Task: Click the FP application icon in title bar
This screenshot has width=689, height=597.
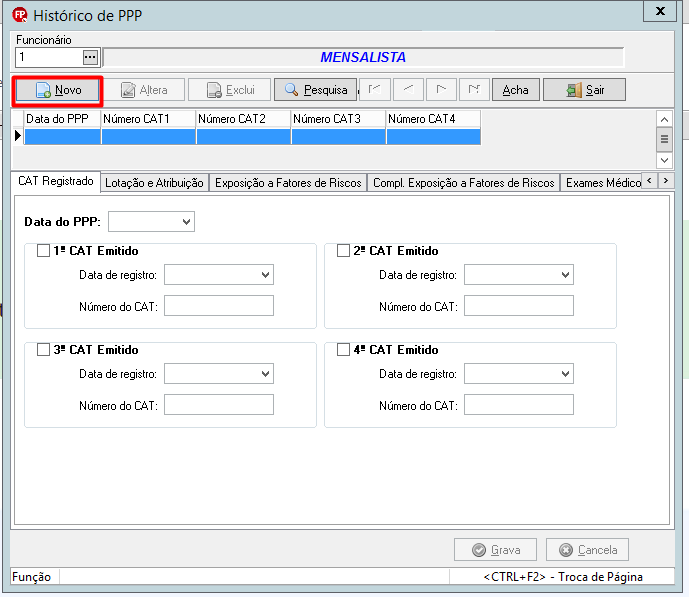Action: pyautogui.click(x=20, y=15)
